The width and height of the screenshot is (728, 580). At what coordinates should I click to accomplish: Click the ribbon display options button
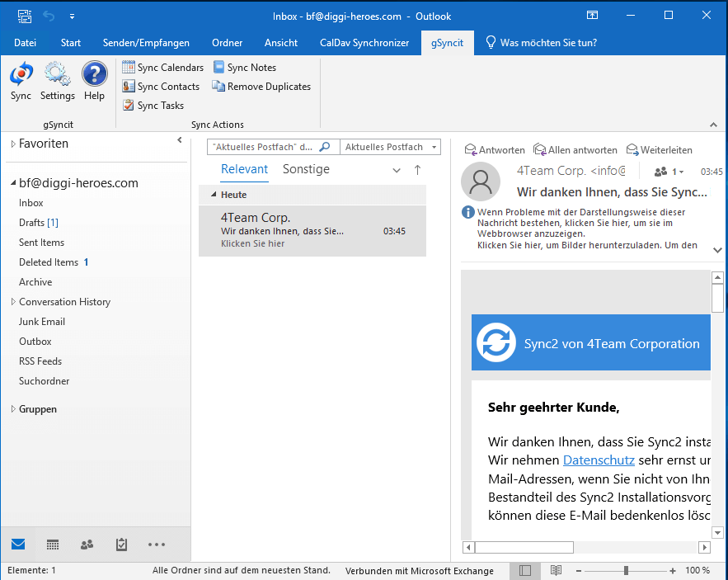(592, 16)
